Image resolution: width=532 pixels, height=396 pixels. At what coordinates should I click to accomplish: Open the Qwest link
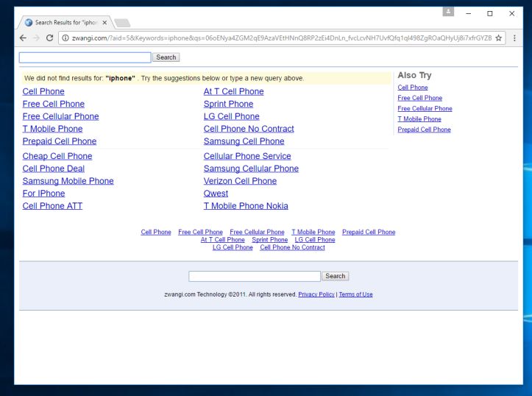(216, 194)
